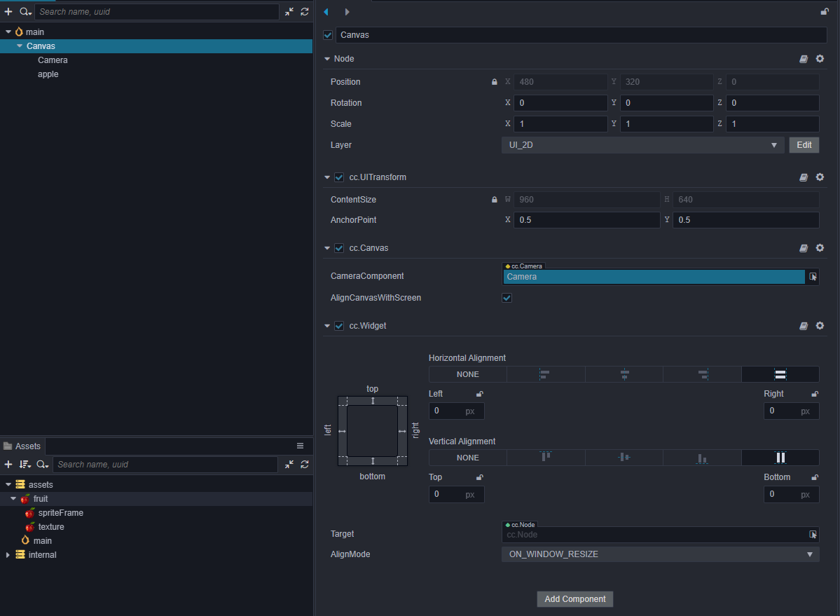Collapse all nodes in hierarchy panel
This screenshot has width=840, height=616.
click(x=289, y=11)
